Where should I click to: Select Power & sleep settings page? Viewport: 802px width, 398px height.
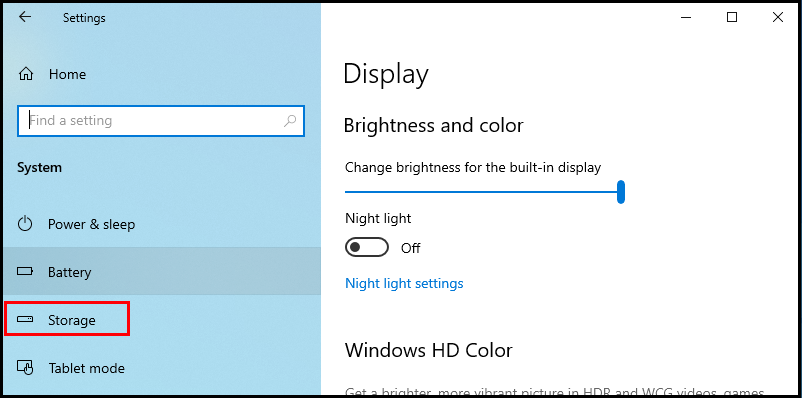[x=160, y=224]
